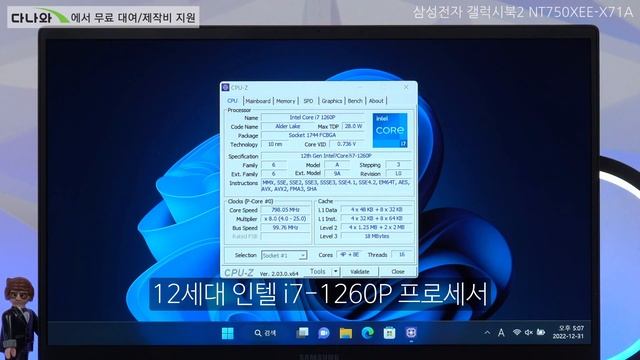The width and height of the screenshot is (640, 360).
Task: Show hidden system tray icons
Action: [487, 333]
